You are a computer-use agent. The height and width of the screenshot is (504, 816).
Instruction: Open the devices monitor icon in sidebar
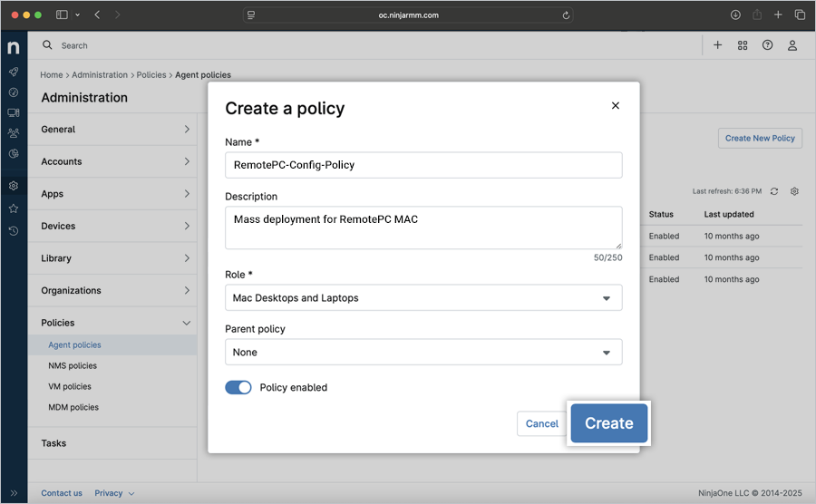point(14,112)
